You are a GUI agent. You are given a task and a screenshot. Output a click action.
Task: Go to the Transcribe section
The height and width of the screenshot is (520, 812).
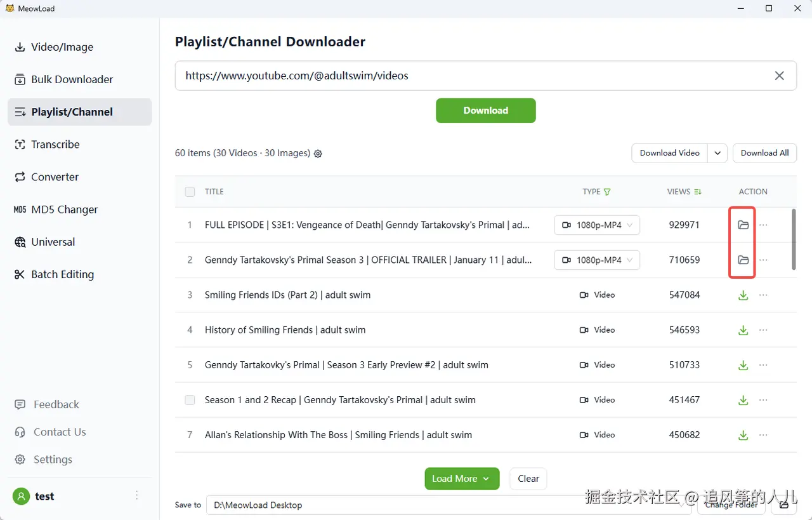tap(79, 144)
